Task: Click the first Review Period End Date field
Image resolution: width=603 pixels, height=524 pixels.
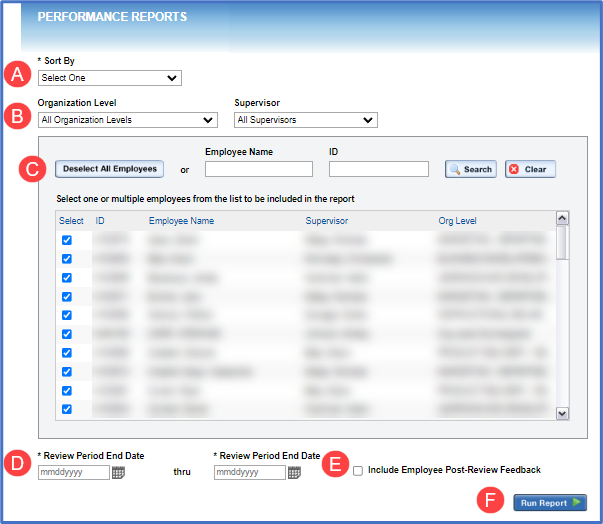Action: pyautogui.click(x=74, y=472)
